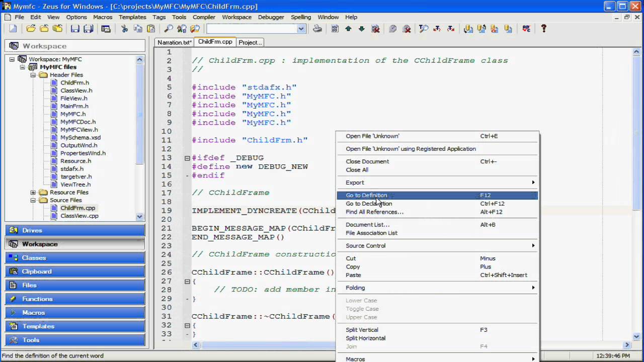Select Find All References... menu entry
Screen dimensions: 644x362
[x=438, y=212]
